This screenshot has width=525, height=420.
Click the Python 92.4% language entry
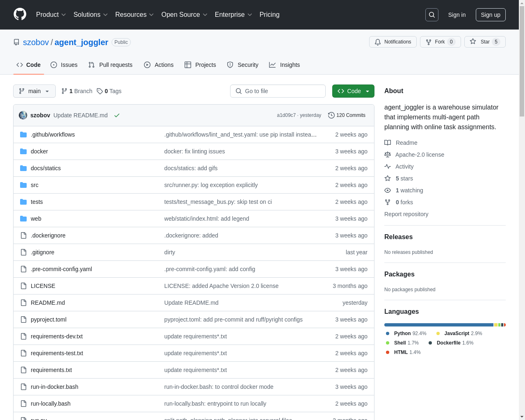(x=406, y=333)
